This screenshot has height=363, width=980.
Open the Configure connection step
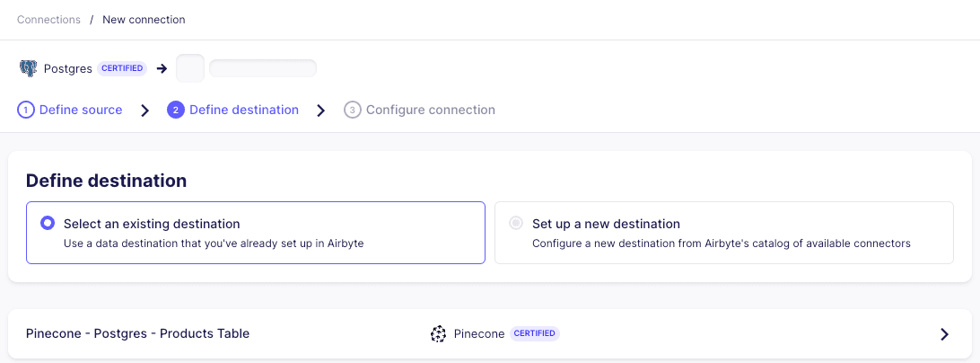430,111
